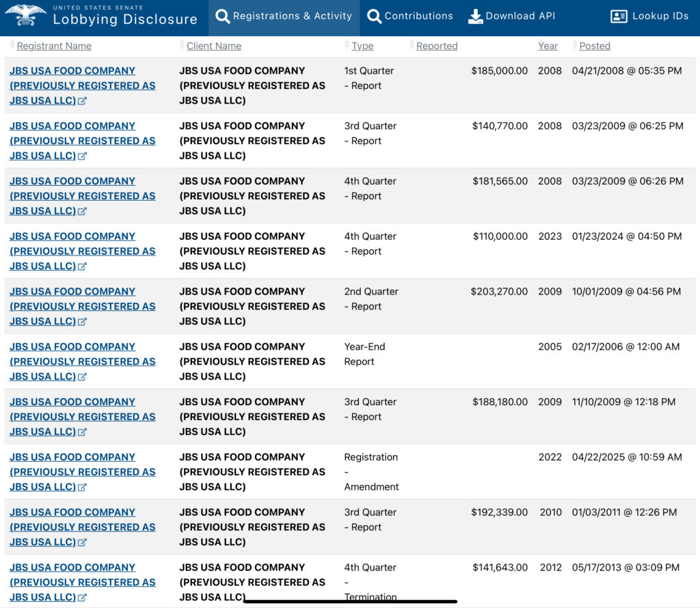Click the Senate eagle logo icon
The height and width of the screenshot is (608, 700).
click(25, 16)
